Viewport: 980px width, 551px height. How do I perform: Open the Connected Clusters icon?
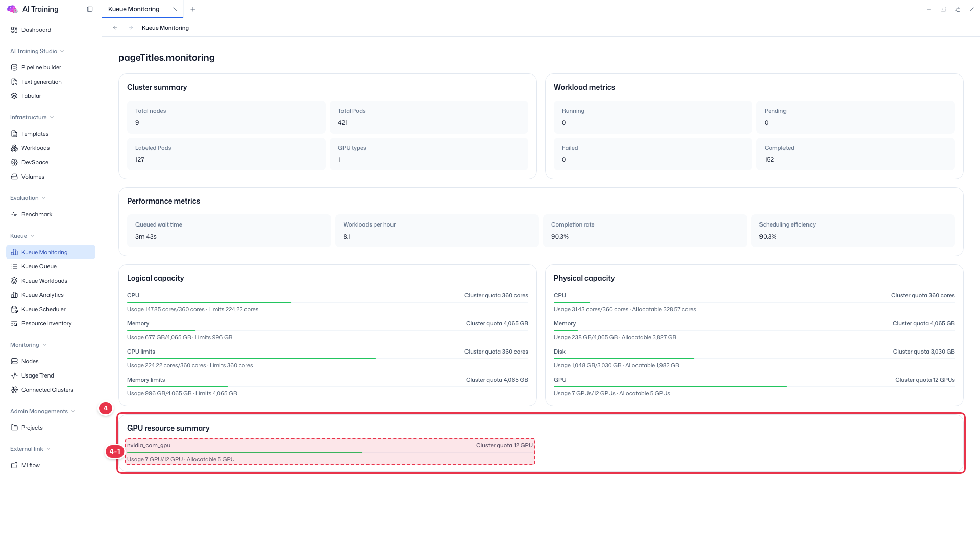pos(14,390)
